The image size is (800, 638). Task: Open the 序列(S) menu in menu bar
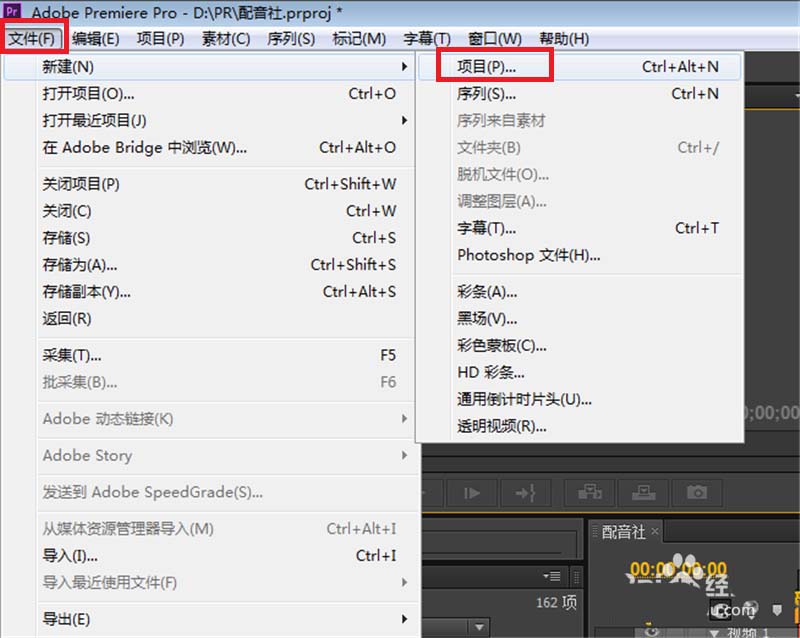[x=291, y=39]
